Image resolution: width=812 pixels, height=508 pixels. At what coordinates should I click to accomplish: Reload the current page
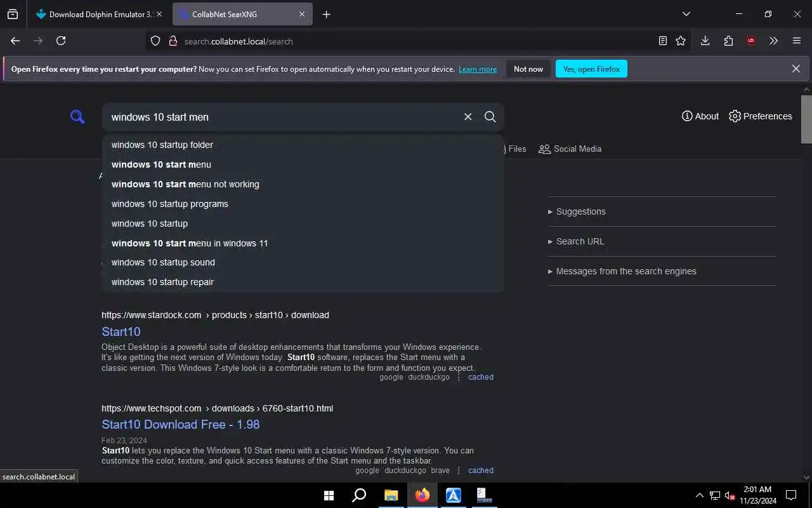tap(61, 41)
